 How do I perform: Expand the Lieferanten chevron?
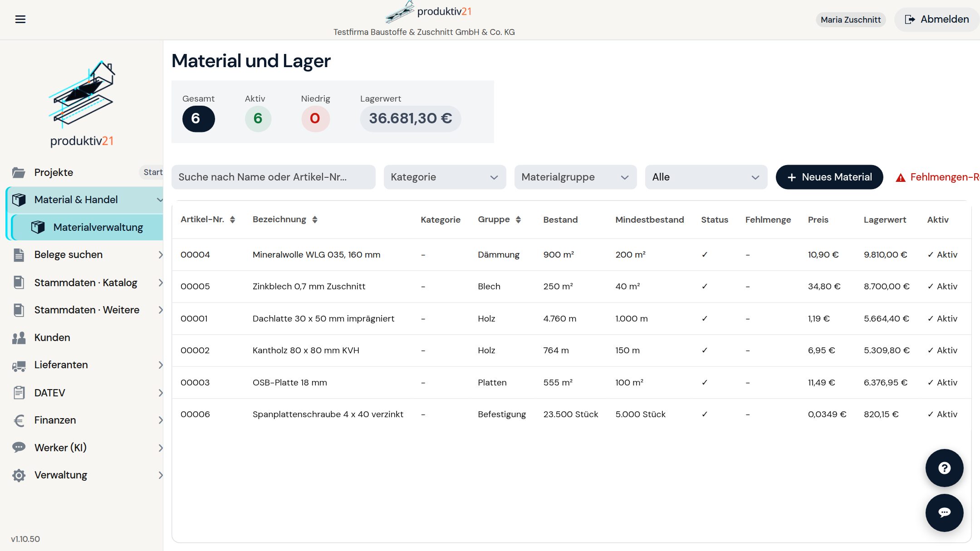tap(160, 365)
